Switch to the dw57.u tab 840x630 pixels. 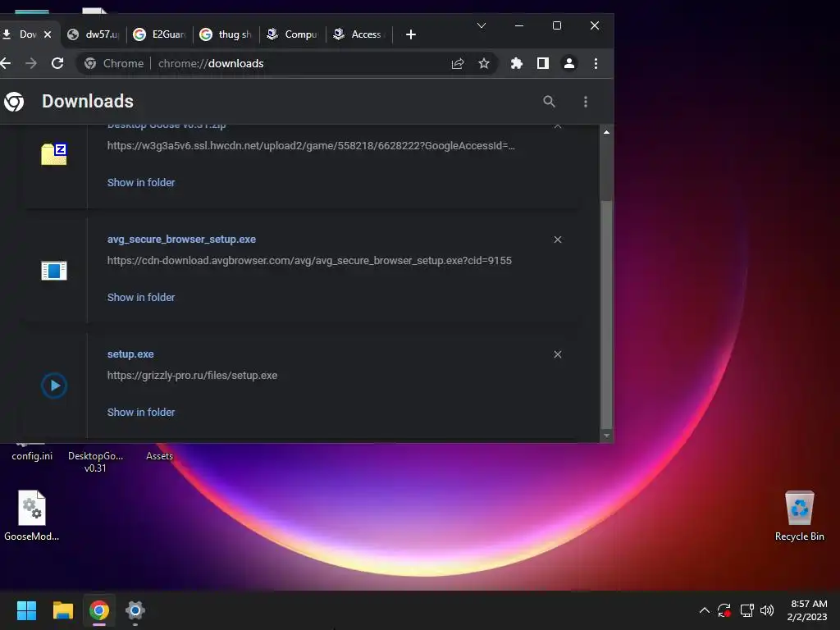pyautogui.click(x=94, y=34)
